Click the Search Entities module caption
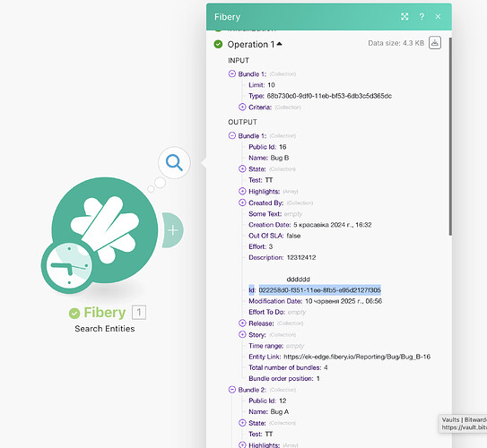The height and width of the screenshot is (448, 487). pos(105,329)
